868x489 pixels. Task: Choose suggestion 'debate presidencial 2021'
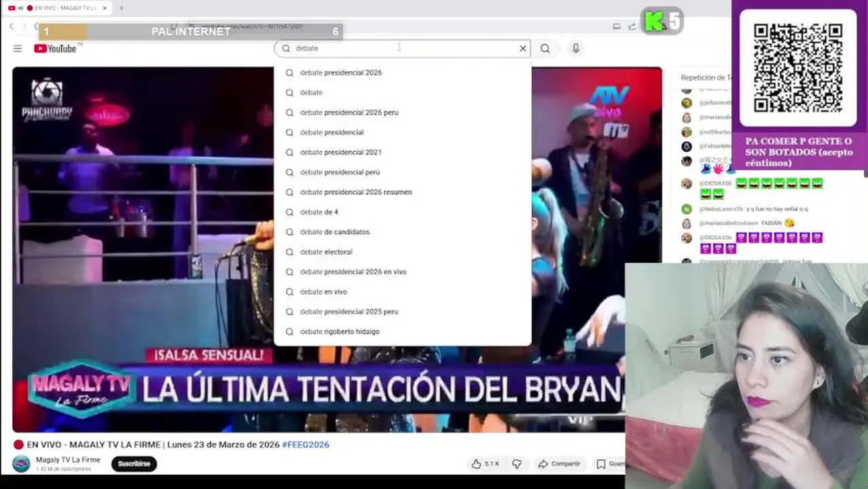(x=403, y=152)
